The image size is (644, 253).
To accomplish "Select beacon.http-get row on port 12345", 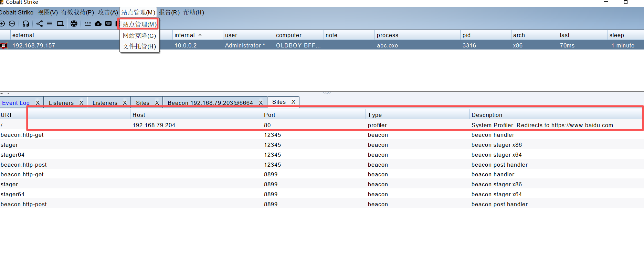I will pos(322,135).
